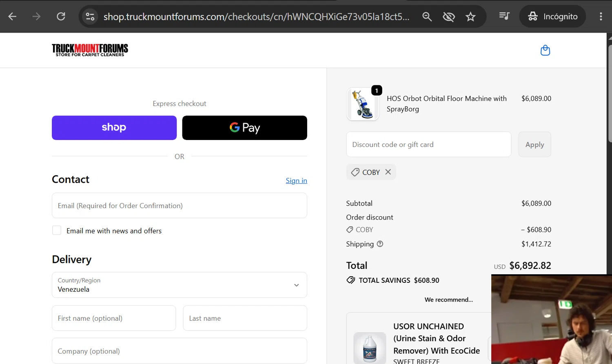Open the Country/Region dropdown
612x364 pixels.
[180, 285]
